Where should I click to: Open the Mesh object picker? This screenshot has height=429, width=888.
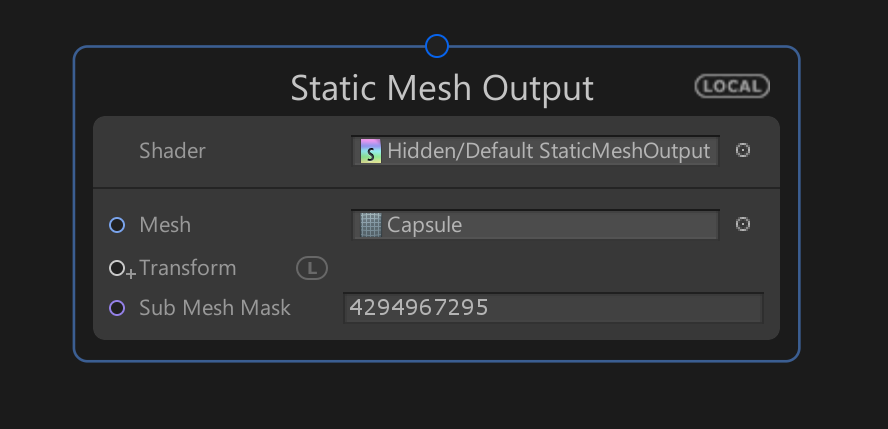tap(743, 225)
